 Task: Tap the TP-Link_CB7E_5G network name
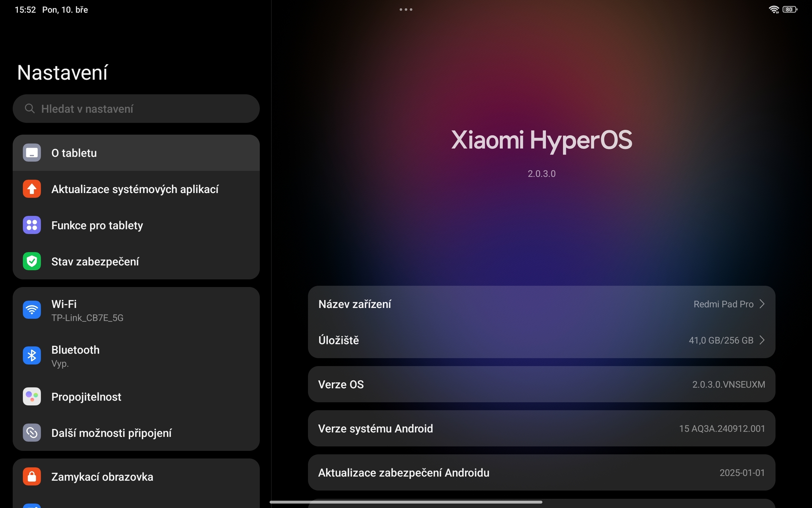(87, 317)
